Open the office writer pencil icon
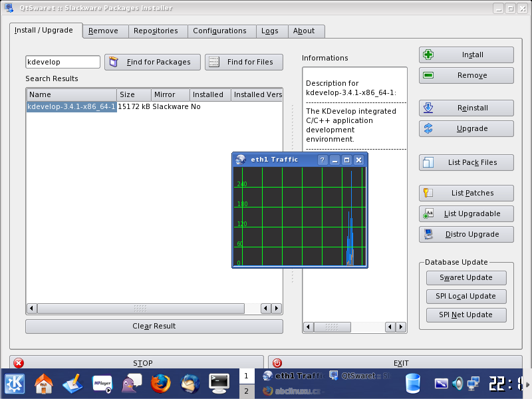Image resolution: width=532 pixels, height=399 pixels. (x=73, y=384)
